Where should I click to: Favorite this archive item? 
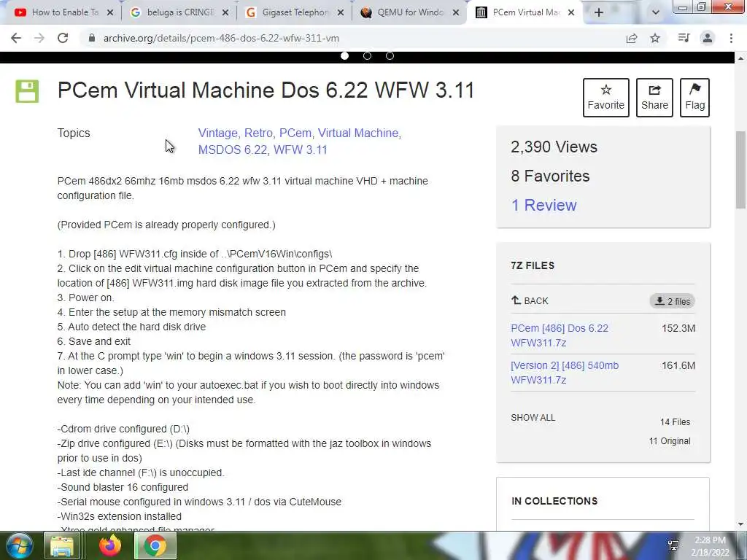[x=606, y=98]
